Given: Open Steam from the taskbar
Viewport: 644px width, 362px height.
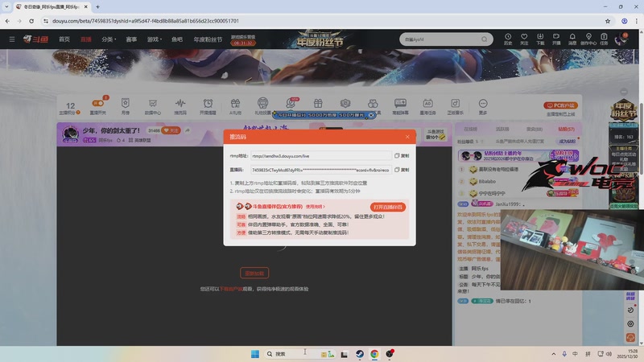Looking at the screenshot, I should [x=359, y=354].
